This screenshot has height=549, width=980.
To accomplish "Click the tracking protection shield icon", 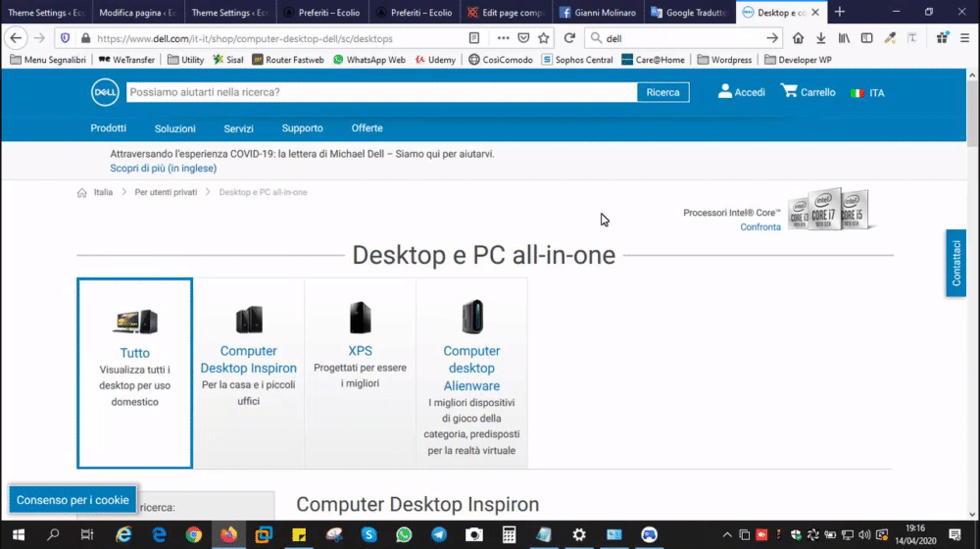I will (65, 38).
